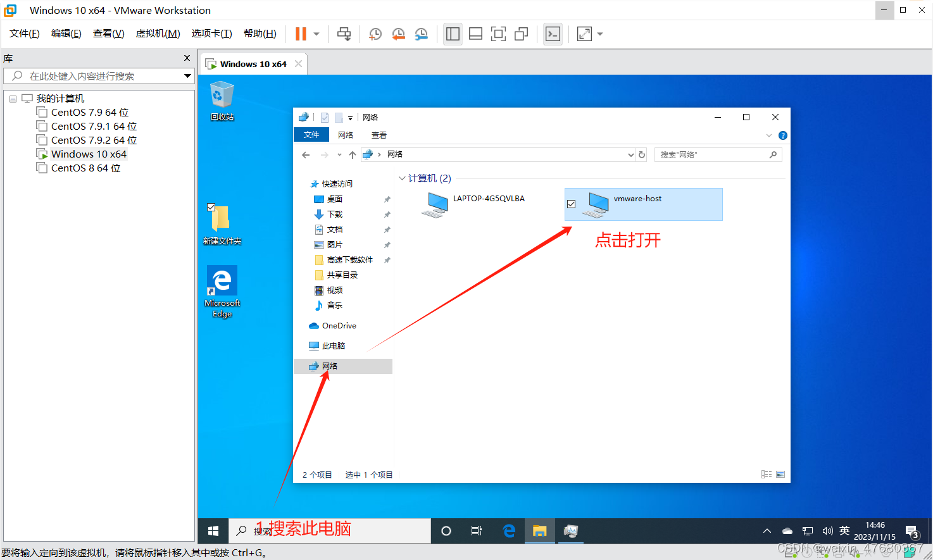Open the Recycle Bin desktop icon
The height and width of the screenshot is (560, 933).
pos(222,101)
